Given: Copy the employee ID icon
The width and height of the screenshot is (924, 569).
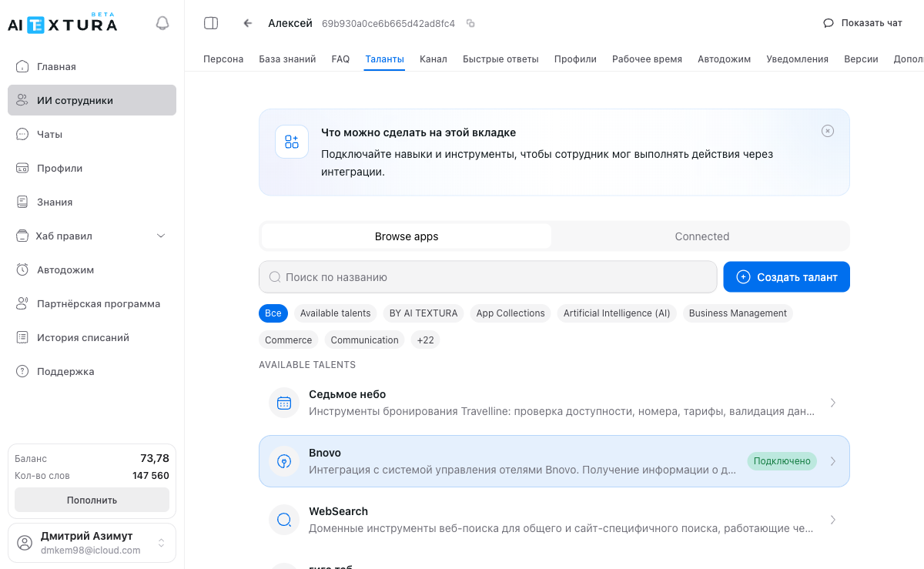Looking at the screenshot, I should click(470, 23).
